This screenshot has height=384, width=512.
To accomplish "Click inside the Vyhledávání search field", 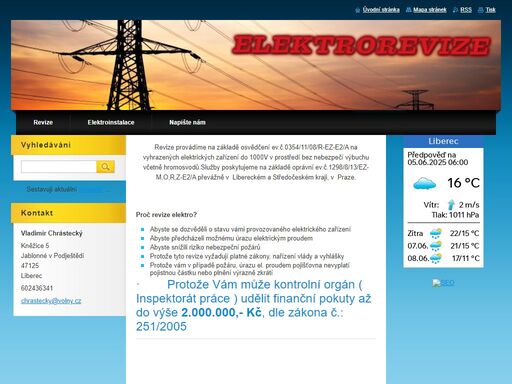I will (x=59, y=167).
